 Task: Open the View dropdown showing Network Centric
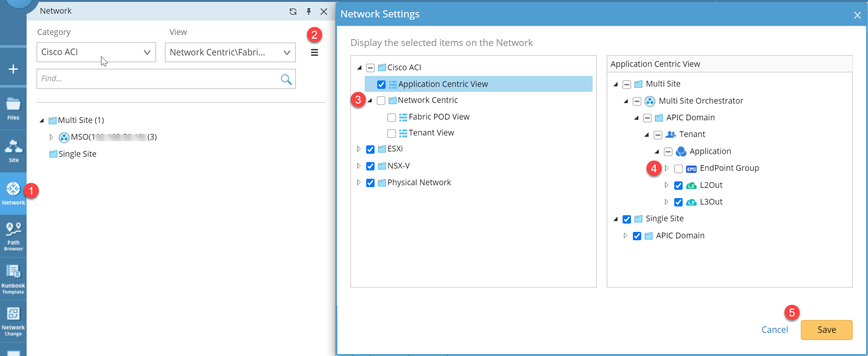230,52
